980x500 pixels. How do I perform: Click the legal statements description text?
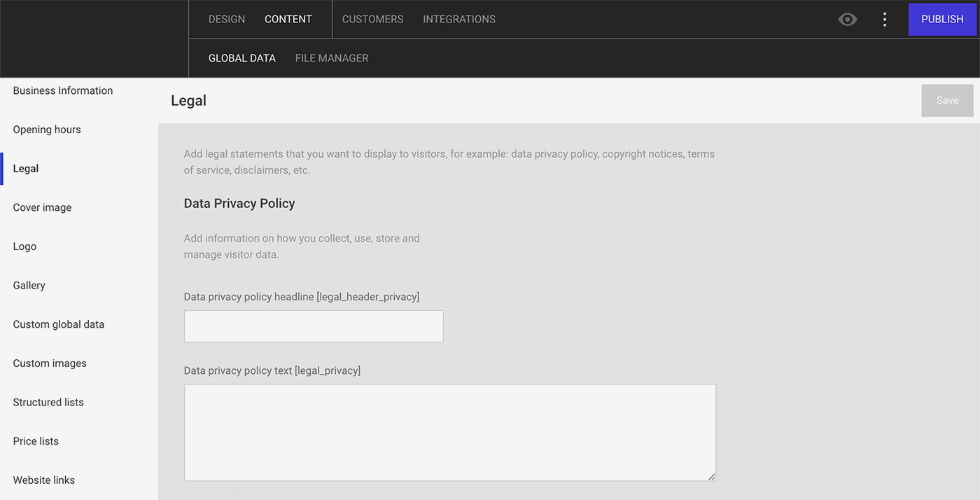click(x=449, y=162)
